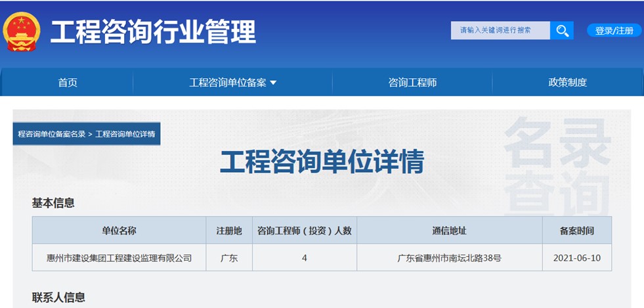Focus the keyword search input field

tap(500, 30)
